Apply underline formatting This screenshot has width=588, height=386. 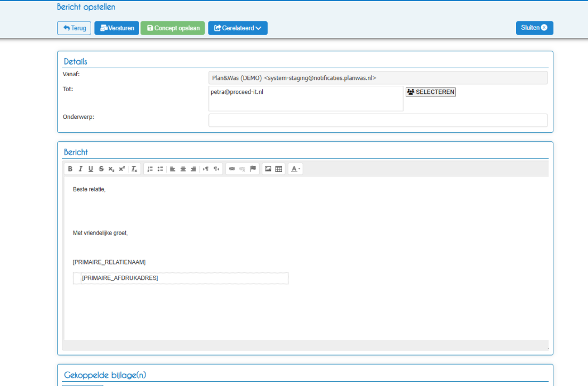click(x=91, y=169)
